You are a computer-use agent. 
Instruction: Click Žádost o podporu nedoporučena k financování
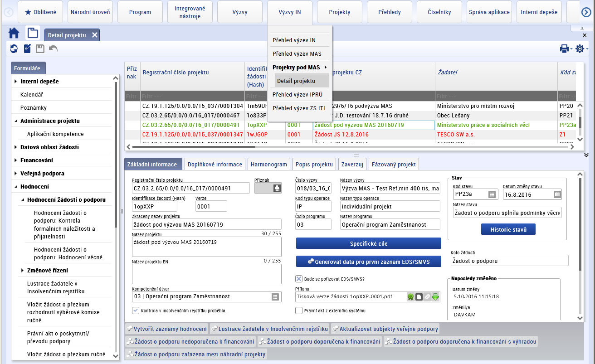pos(191,341)
